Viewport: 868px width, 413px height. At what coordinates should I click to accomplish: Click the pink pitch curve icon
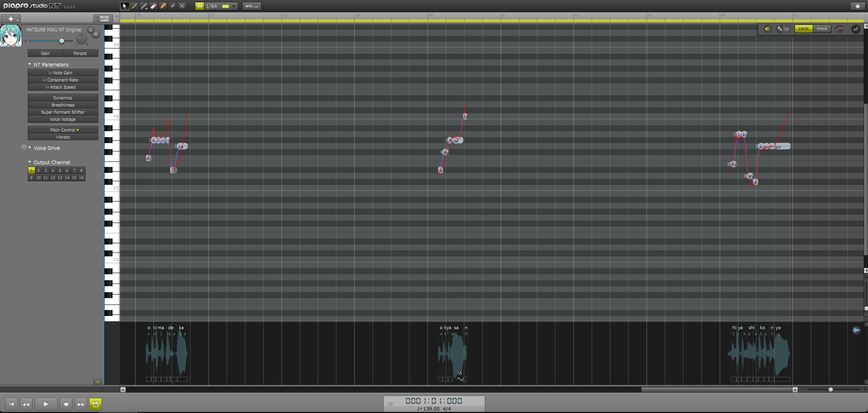click(840, 29)
